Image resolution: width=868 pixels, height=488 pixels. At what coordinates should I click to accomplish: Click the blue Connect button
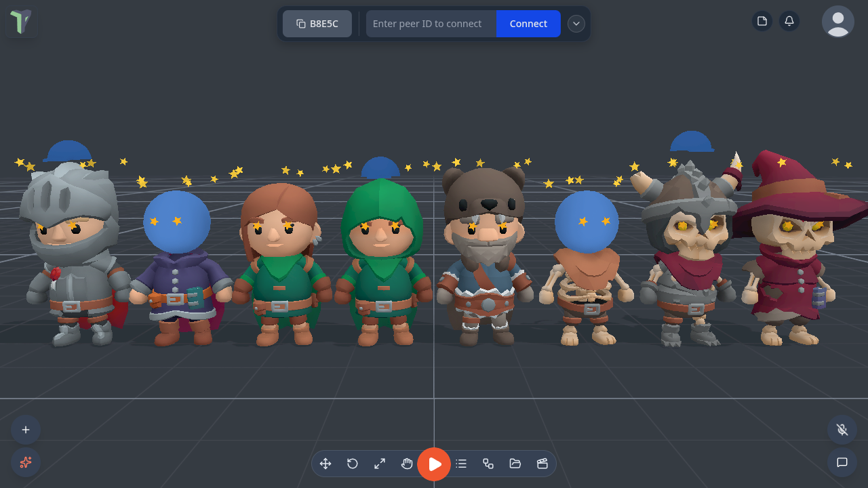pos(528,24)
